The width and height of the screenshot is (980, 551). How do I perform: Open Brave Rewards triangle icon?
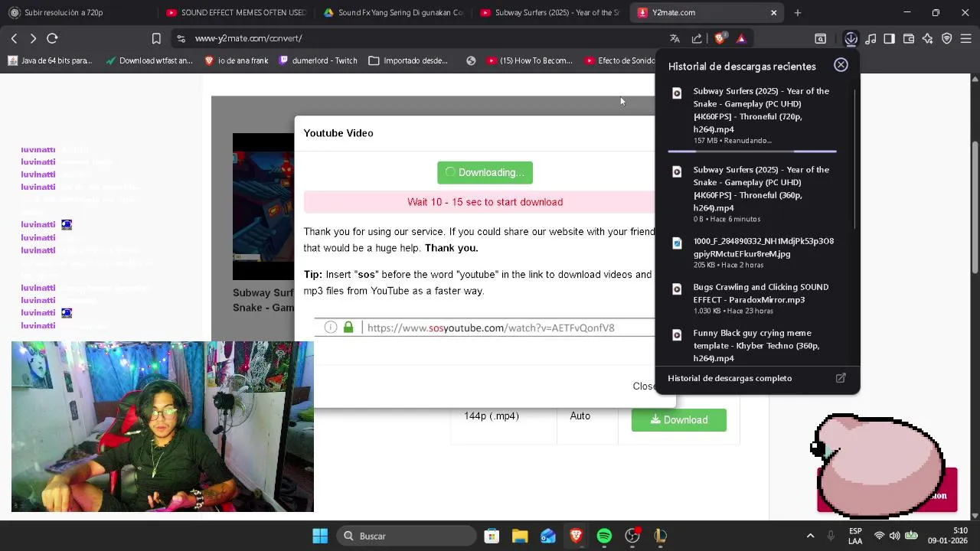pos(741,38)
